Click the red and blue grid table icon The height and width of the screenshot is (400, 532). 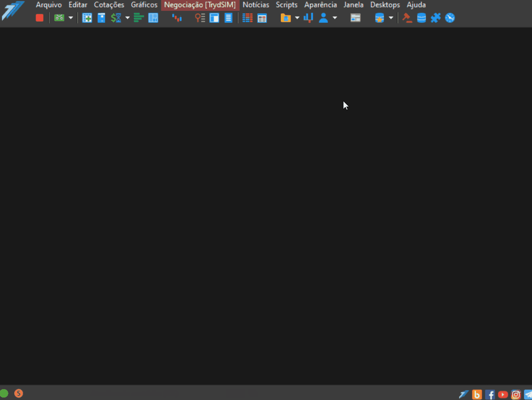(x=247, y=18)
